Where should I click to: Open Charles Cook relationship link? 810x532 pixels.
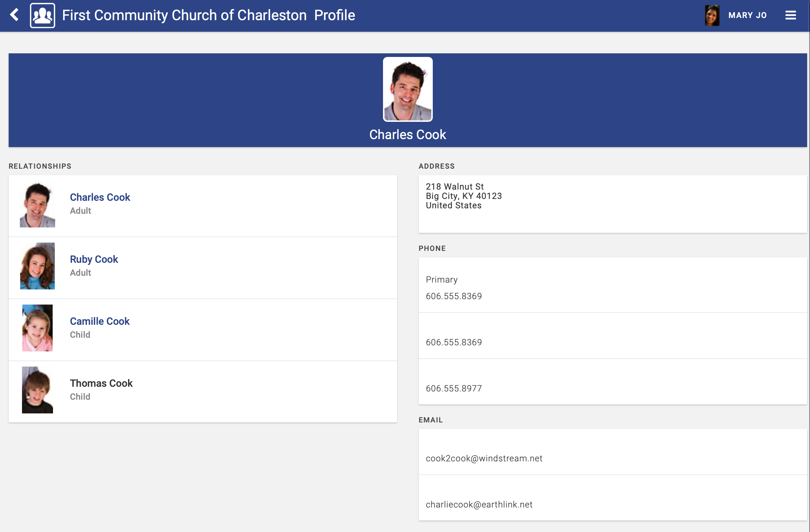(x=100, y=197)
